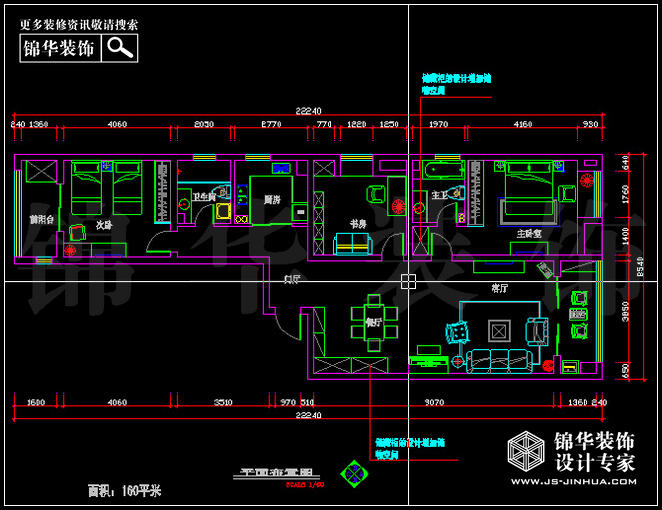Click the 厨房 kitchen label

271,200
